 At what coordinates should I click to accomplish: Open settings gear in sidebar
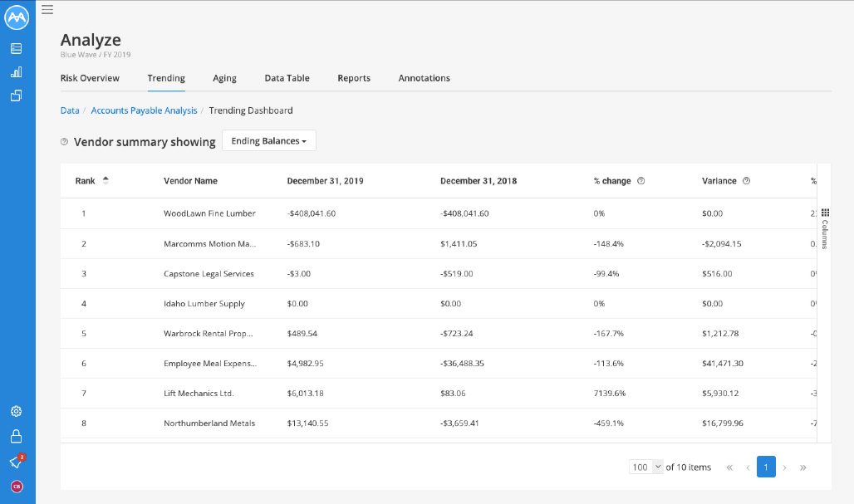click(x=17, y=412)
